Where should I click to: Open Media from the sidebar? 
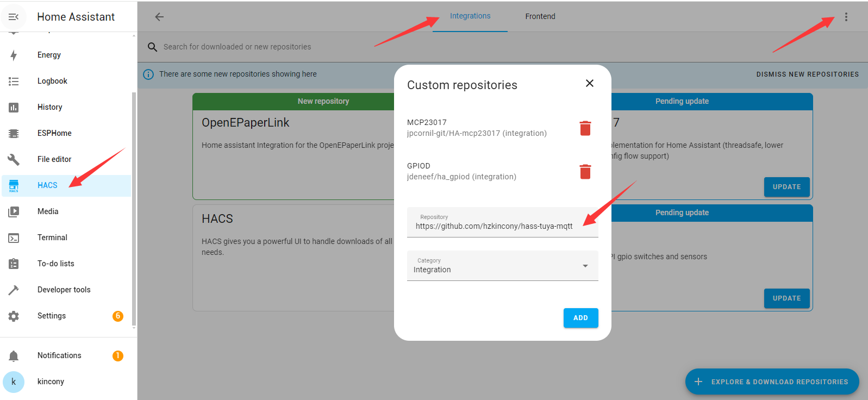tap(66, 211)
